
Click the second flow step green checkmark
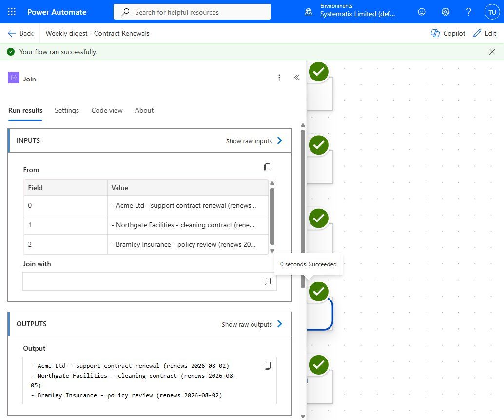point(319,145)
